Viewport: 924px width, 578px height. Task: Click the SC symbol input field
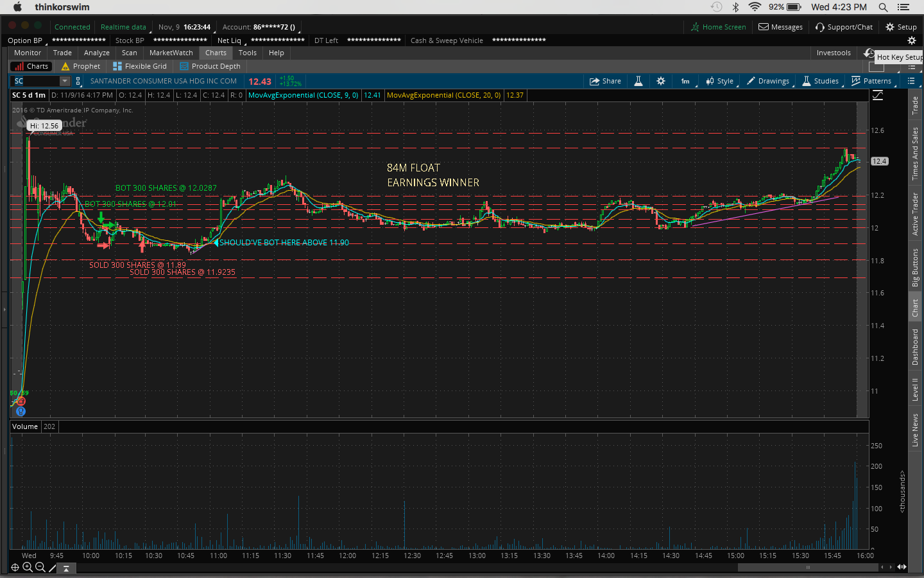(36, 81)
